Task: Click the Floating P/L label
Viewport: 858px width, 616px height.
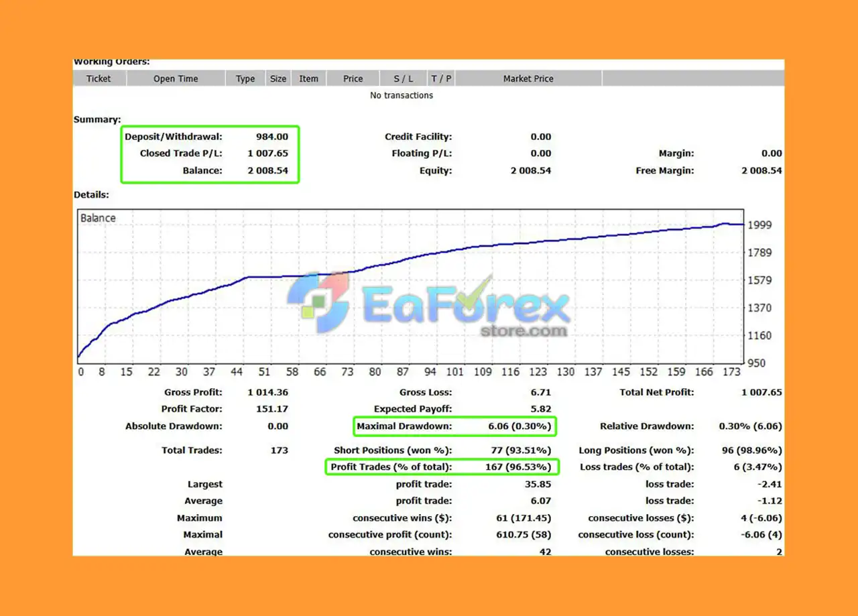Action: [x=422, y=153]
